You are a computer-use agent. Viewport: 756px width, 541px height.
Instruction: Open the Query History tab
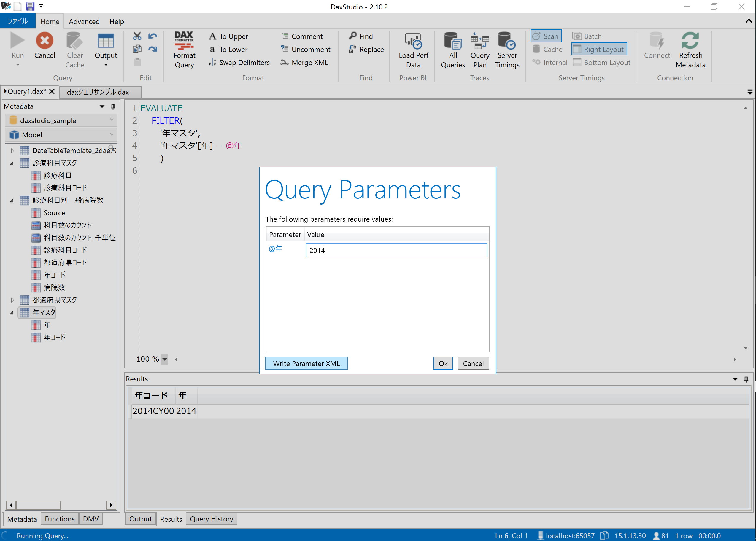click(x=211, y=519)
